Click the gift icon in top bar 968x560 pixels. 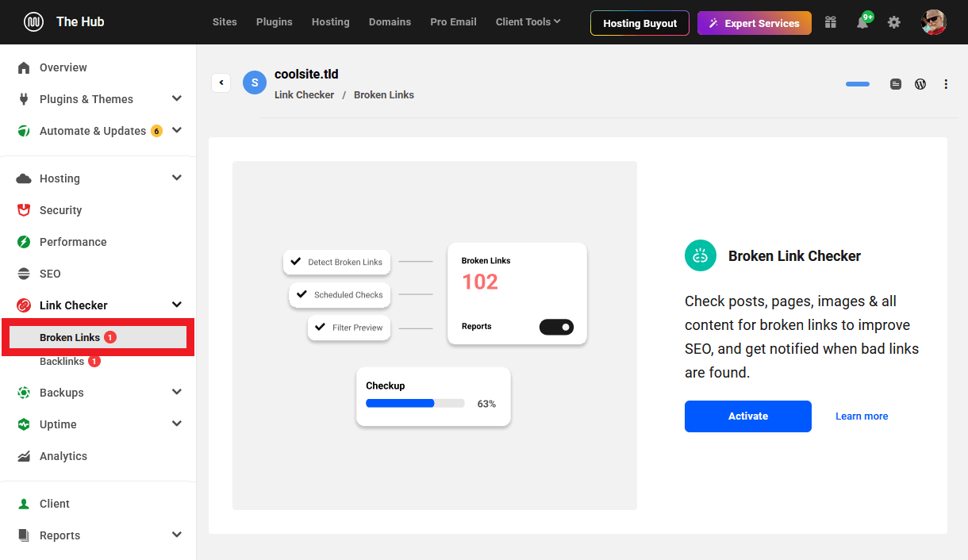(x=831, y=22)
